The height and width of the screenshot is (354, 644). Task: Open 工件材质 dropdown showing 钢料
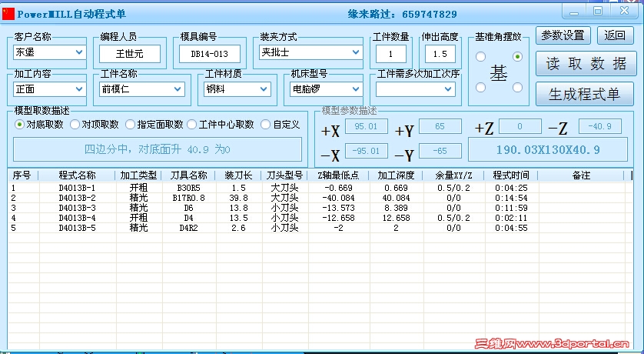pos(237,89)
